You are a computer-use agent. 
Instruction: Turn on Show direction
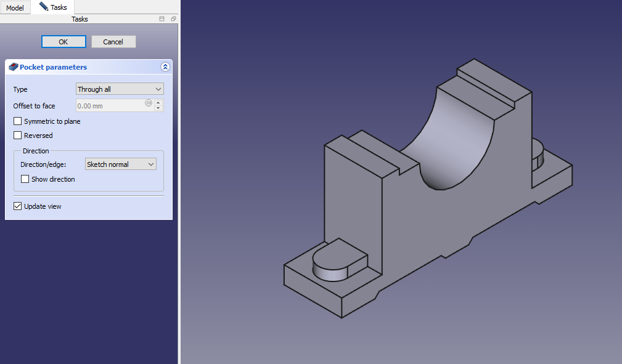(x=25, y=179)
